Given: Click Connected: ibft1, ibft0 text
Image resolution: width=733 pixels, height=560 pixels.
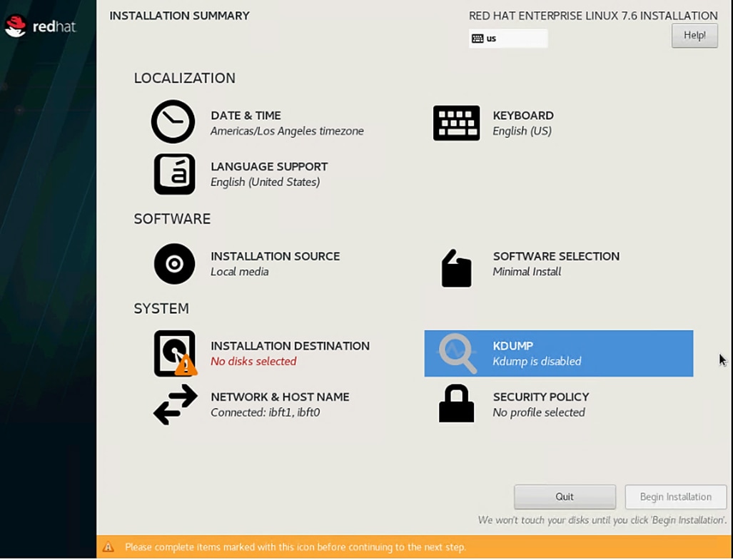Looking at the screenshot, I should [265, 412].
